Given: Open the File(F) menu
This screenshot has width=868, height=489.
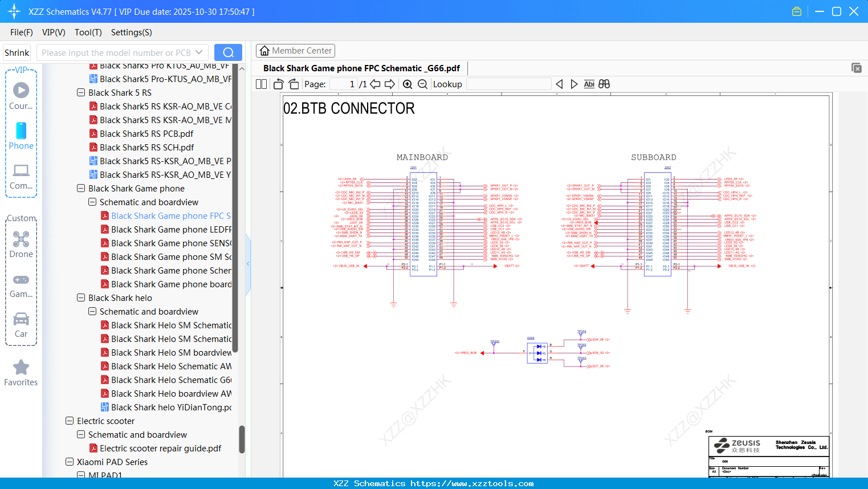Looking at the screenshot, I should coord(22,32).
